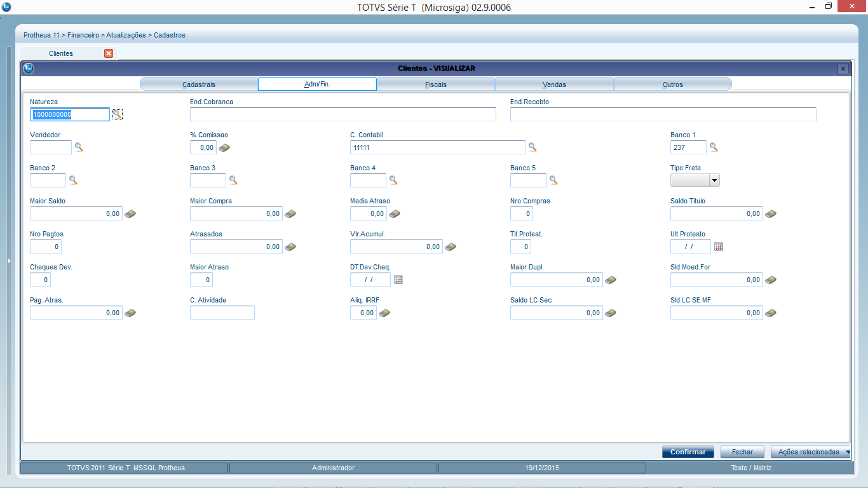Open the Banco 2 lookup magnifier

(73, 180)
